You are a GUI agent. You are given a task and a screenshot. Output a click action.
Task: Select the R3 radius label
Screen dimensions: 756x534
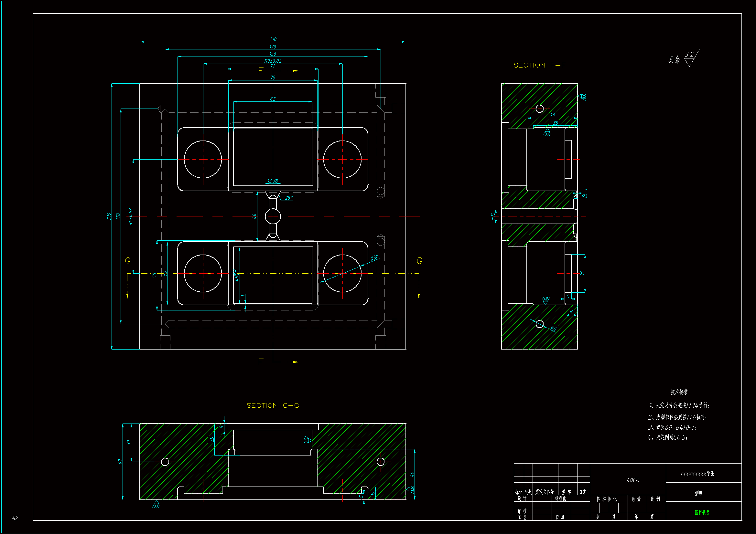(584, 196)
